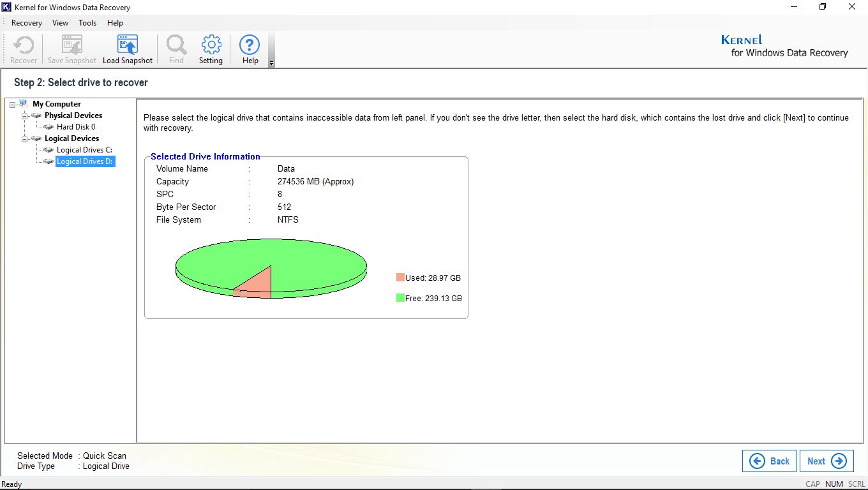Click the Save Snapshot toolbar icon
Image resolution: width=868 pixels, height=490 pixels.
(x=71, y=45)
